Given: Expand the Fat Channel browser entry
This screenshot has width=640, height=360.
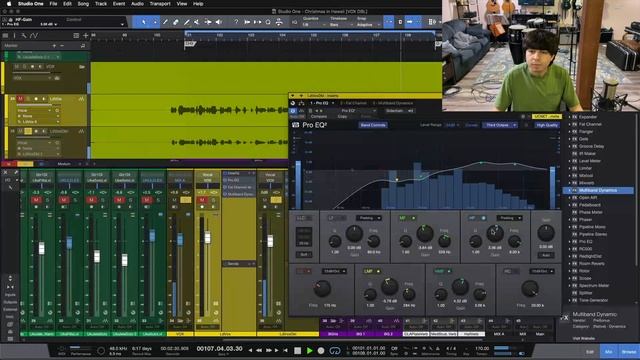Looking at the screenshot, I should tap(569, 124).
